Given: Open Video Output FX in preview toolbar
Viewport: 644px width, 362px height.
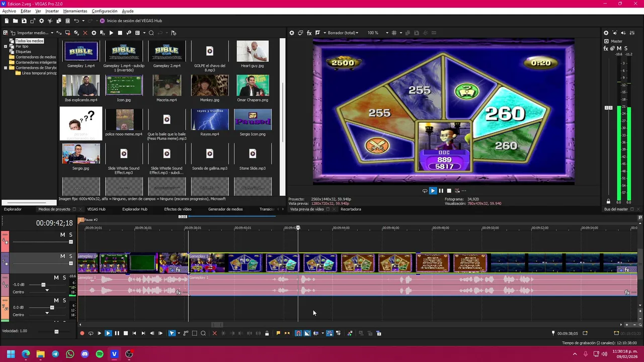Looking at the screenshot, I should pos(309,33).
